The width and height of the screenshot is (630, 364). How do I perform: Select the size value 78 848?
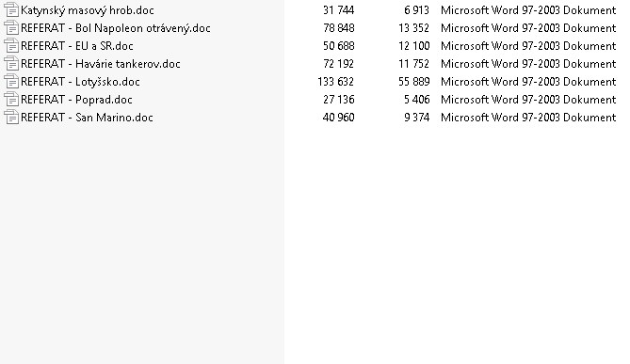(x=339, y=28)
